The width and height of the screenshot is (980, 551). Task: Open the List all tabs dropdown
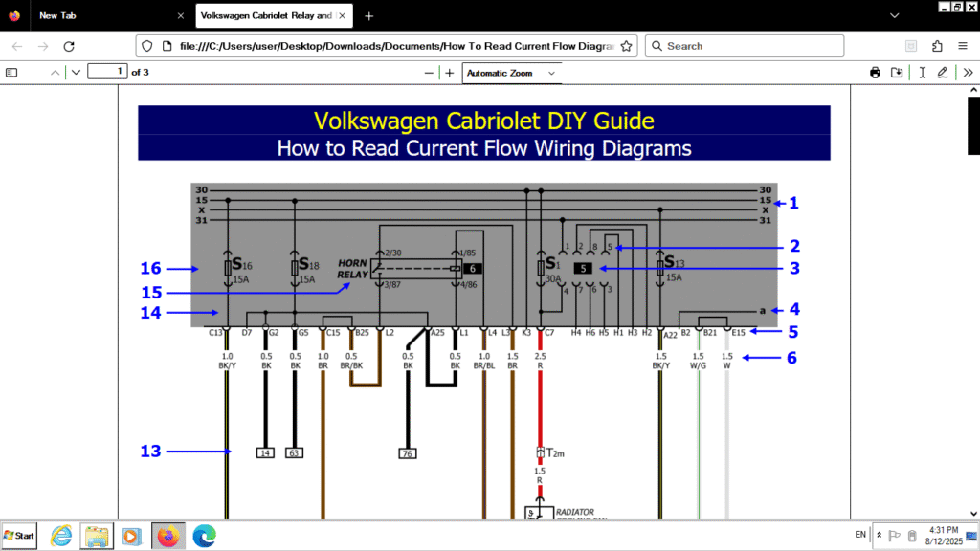895,15
